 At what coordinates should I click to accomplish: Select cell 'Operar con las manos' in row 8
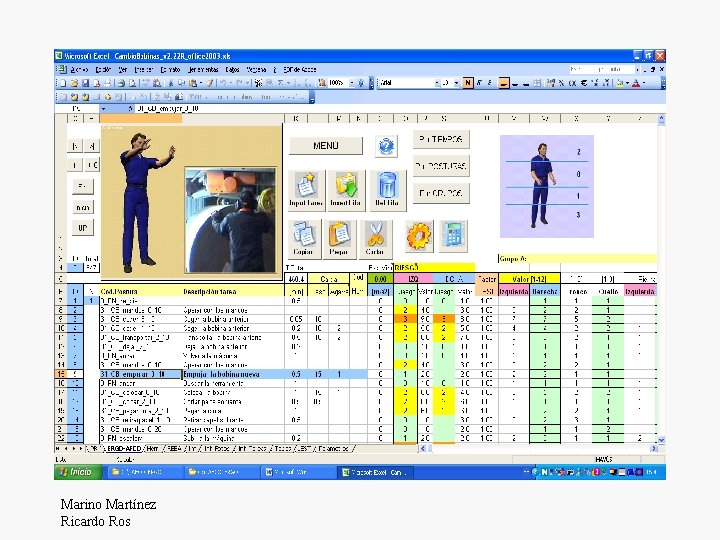233,310
